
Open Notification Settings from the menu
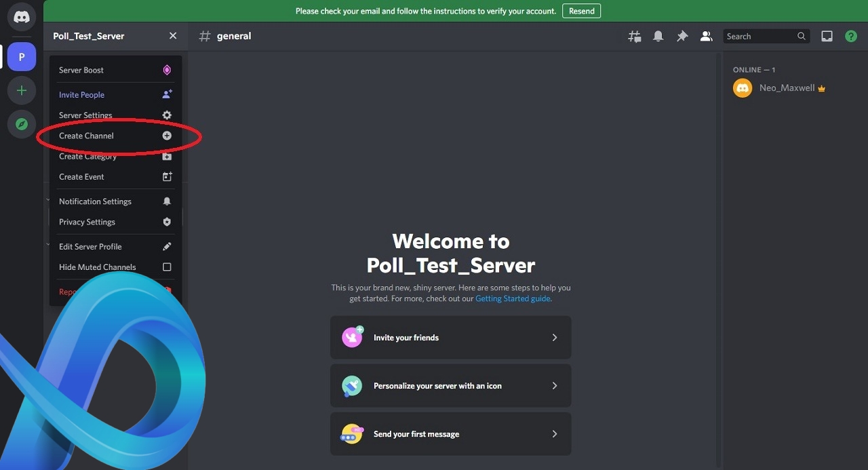115,201
